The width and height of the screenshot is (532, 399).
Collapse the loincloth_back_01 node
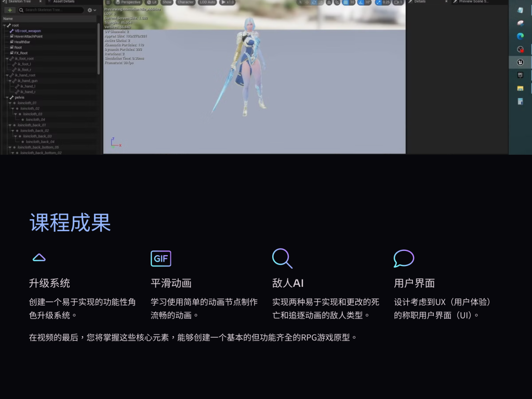[10, 125]
